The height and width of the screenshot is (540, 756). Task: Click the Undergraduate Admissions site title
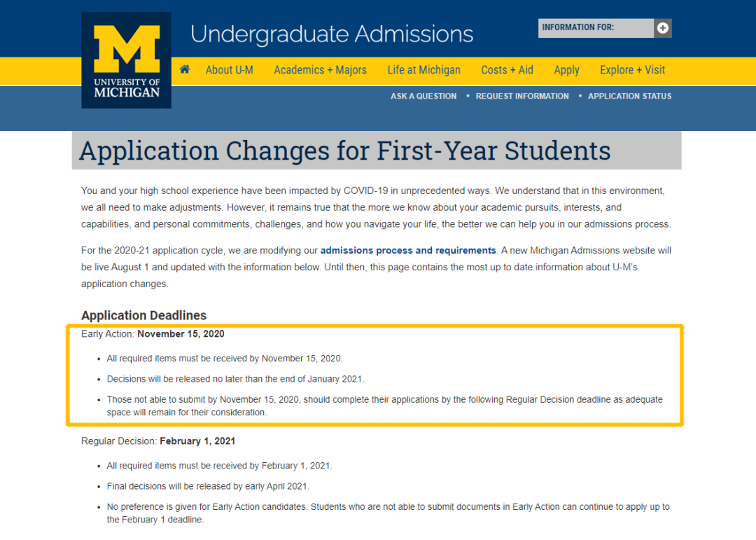point(332,34)
